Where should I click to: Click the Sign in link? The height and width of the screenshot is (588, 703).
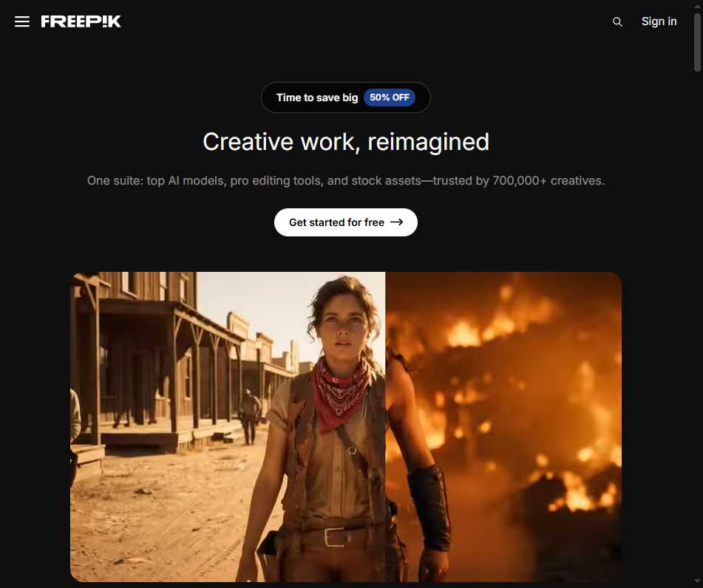click(659, 21)
